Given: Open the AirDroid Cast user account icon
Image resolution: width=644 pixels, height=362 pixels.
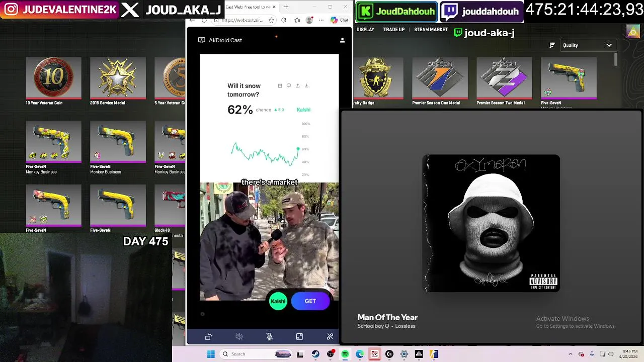Looking at the screenshot, I should coord(343,40).
